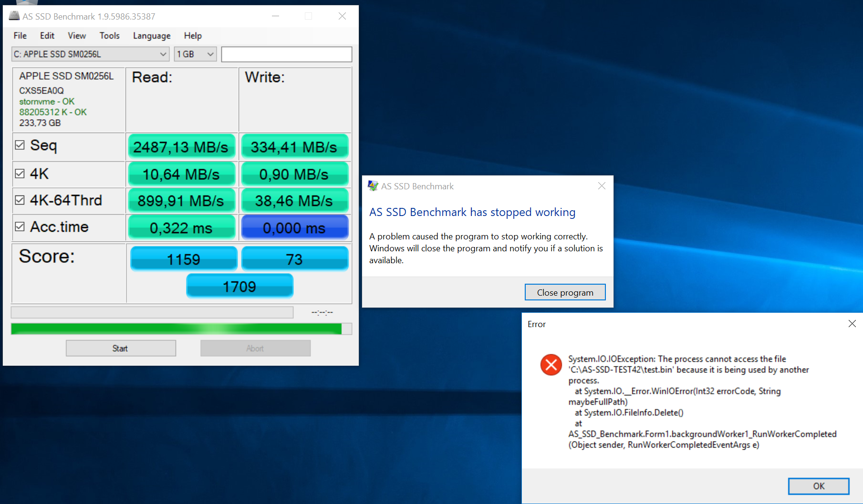The width and height of the screenshot is (863, 504).
Task: Click the APPLE SSD SM0256L info heading
Action: point(66,76)
